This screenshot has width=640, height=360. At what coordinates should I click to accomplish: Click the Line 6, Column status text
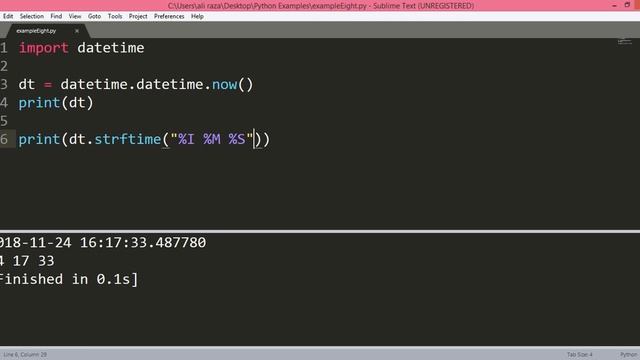pos(25,355)
